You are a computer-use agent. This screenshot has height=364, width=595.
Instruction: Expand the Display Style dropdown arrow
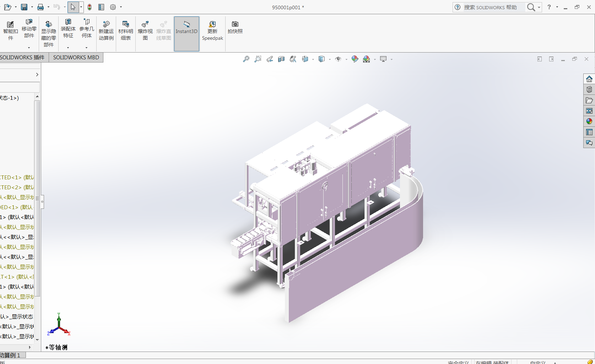pyautogui.click(x=330, y=59)
